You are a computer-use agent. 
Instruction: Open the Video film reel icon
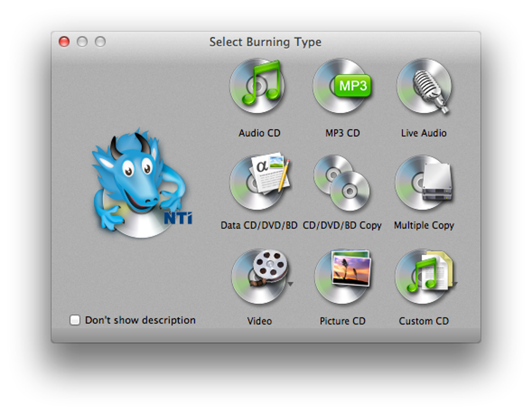pos(260,276)
